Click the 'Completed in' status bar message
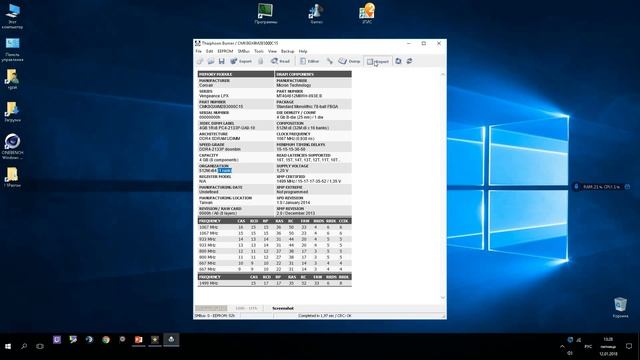The image size is (640, 360). pos(324,316)
